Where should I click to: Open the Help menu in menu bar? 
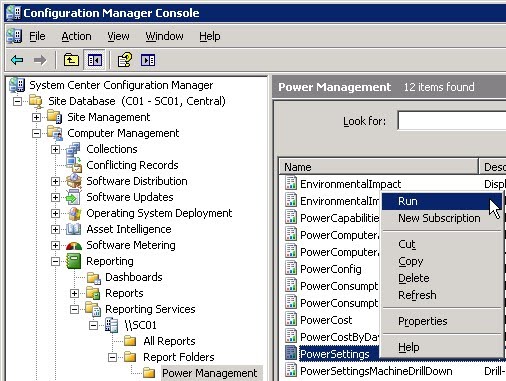pyautogui.click(x=210, y=36)
